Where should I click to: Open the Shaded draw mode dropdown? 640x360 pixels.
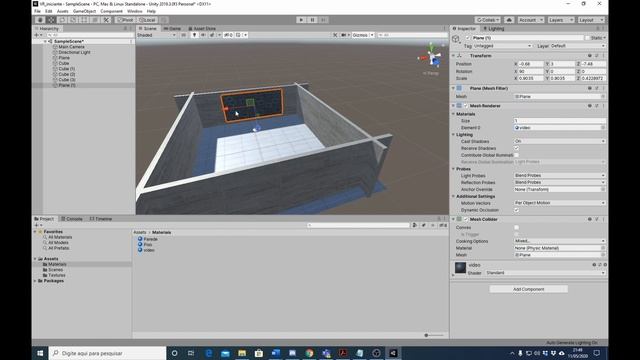click(157, 35)
